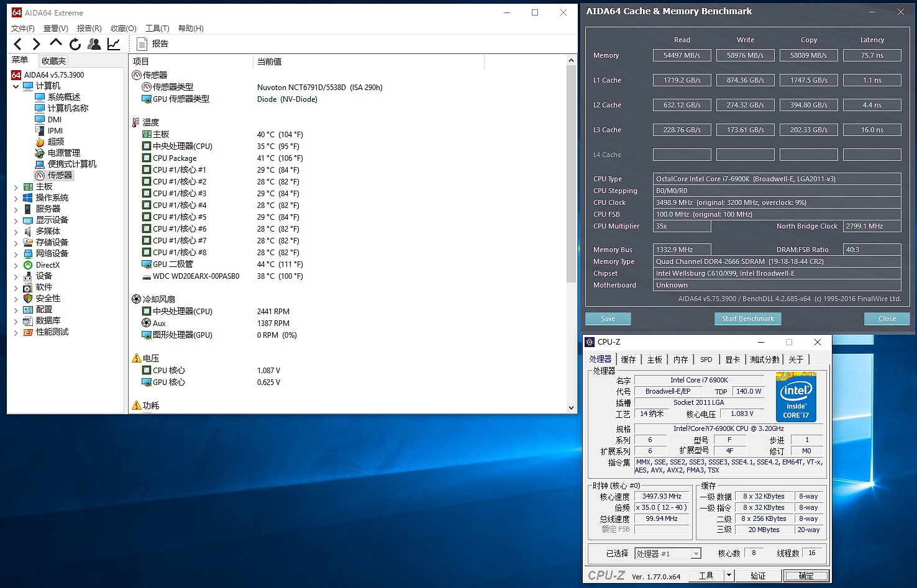The image size is (917, 588).
Task: Switch to the SPD tab in CPU-Z
Action: (706, 359)
